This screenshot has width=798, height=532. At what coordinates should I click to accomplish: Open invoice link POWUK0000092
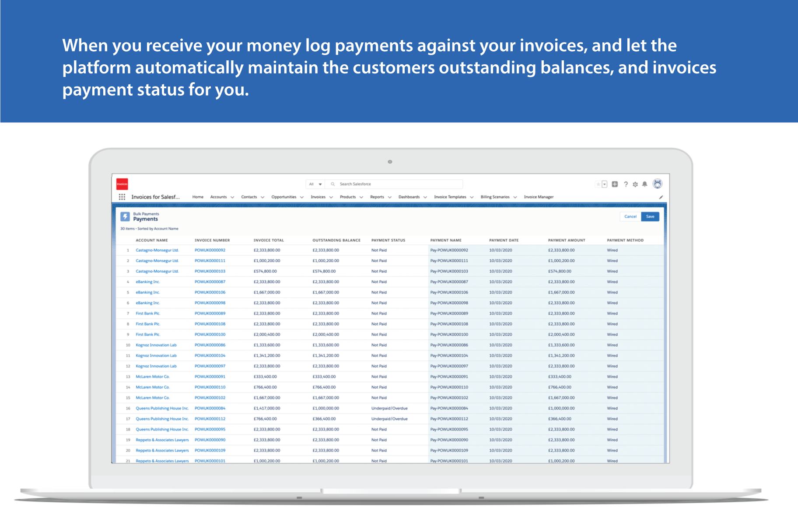(x=210, y=250)
